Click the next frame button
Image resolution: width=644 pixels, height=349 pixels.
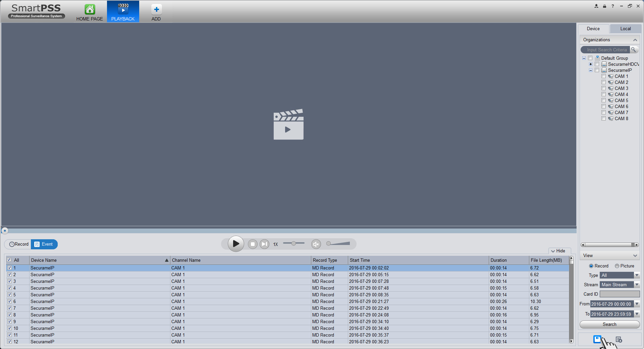[264, 244]
